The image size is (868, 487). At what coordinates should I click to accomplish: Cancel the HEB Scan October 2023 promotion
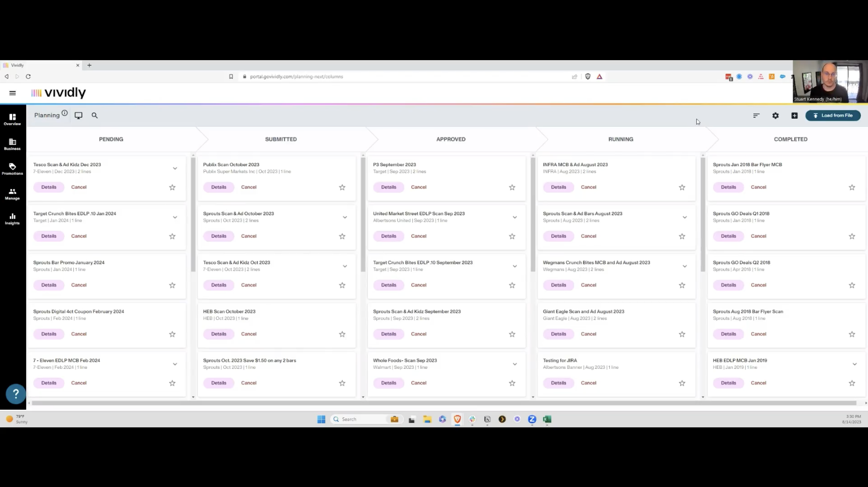click(x=249, y=333)
